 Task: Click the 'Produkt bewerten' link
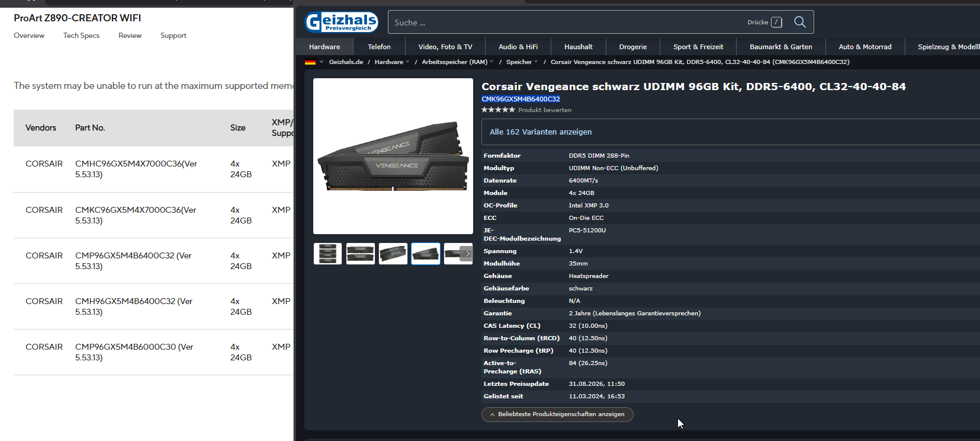pyautogui.click(x=545, y=110)
